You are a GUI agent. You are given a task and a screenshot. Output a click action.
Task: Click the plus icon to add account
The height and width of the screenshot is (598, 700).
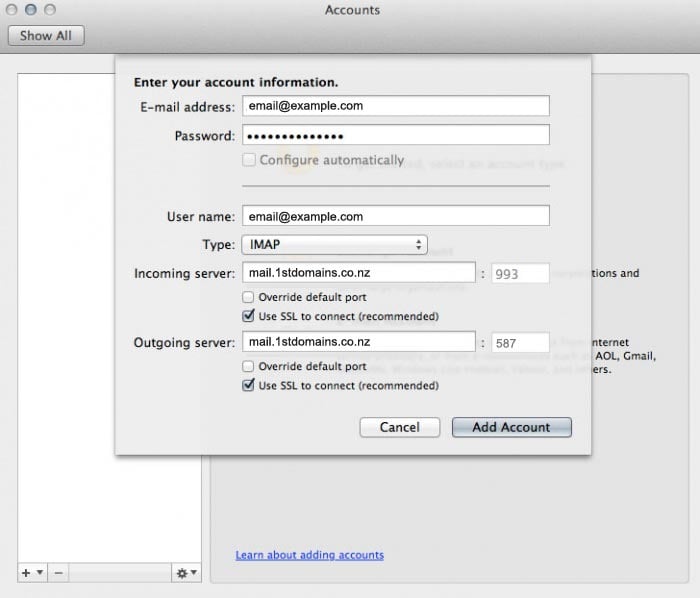click(25, 573)
